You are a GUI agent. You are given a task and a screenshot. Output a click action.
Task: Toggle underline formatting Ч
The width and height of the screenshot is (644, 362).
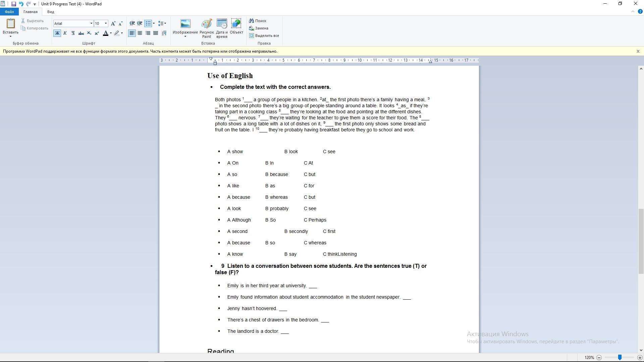tap(73, 33)
